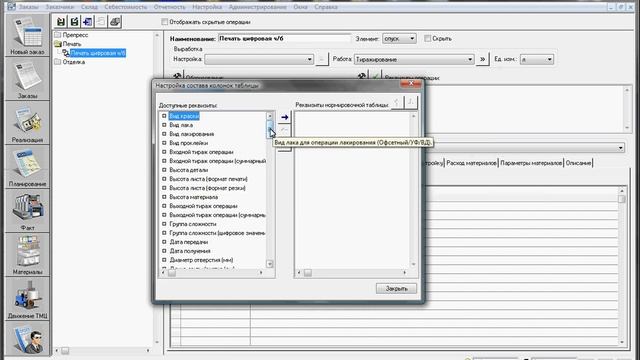This screenshot has width=640, height=360.
Task: Click the greyed-out document toolbar icon
Action: click(101, 22)
